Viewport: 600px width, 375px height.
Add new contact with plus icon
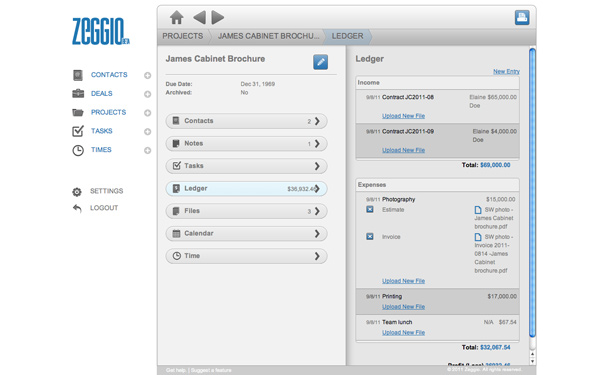tap(147, 75)
